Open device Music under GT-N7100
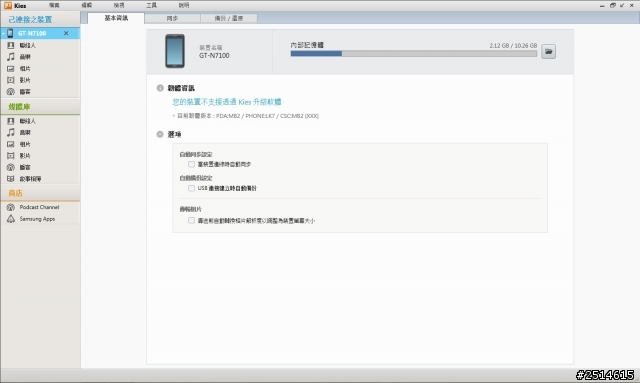The image size is (640, 383). pos(40,57)
